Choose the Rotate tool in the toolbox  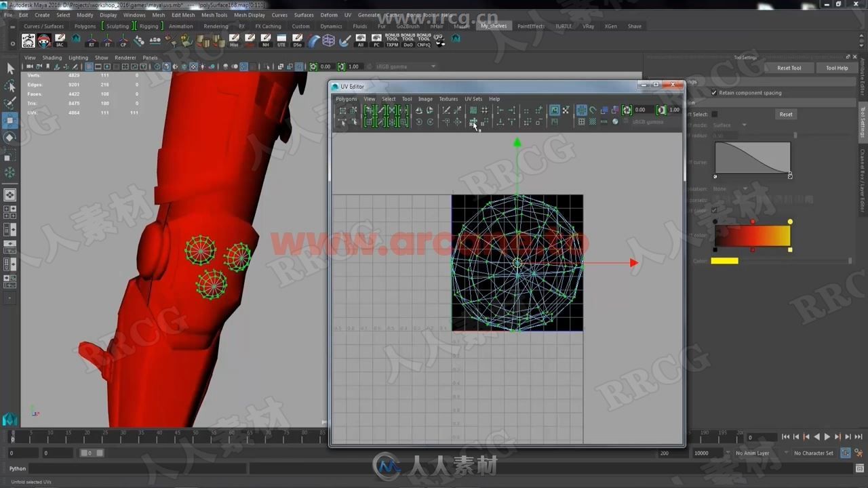tap(10, 138)
